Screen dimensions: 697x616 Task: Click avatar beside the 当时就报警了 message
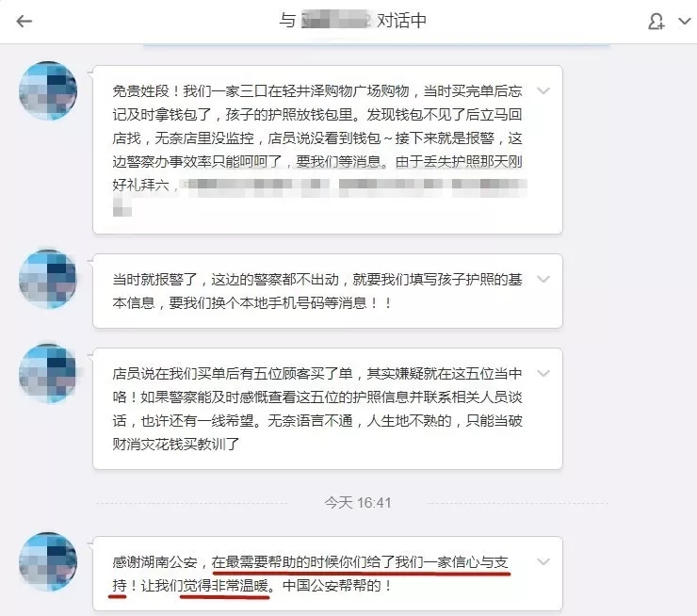(x=48, y=279)
